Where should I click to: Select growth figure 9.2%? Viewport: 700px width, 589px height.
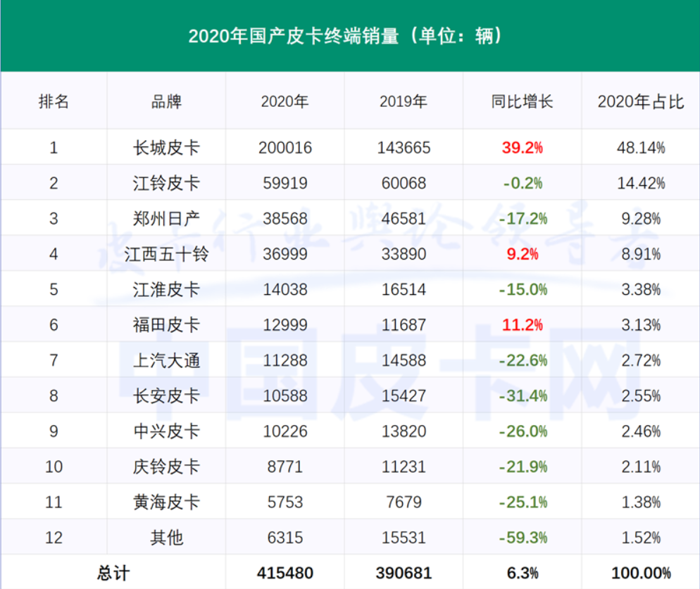(523, 254)
